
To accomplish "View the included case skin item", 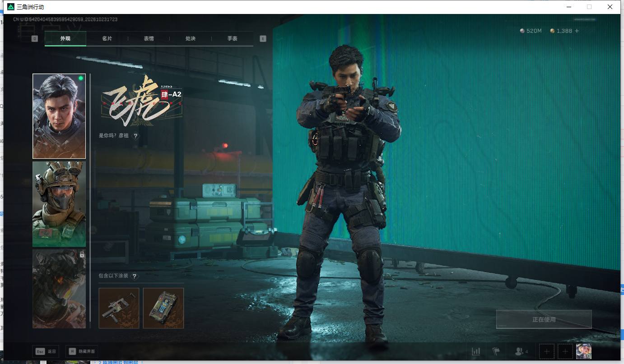I will click(163, 308).
